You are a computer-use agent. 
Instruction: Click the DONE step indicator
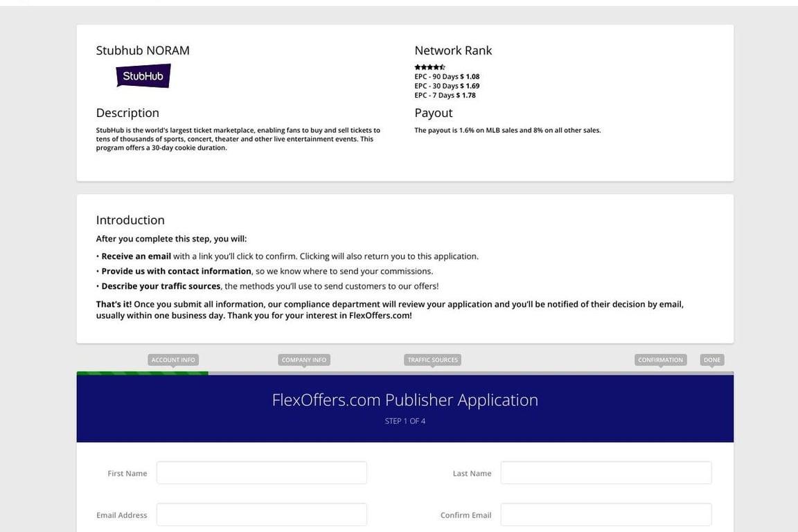713,358
